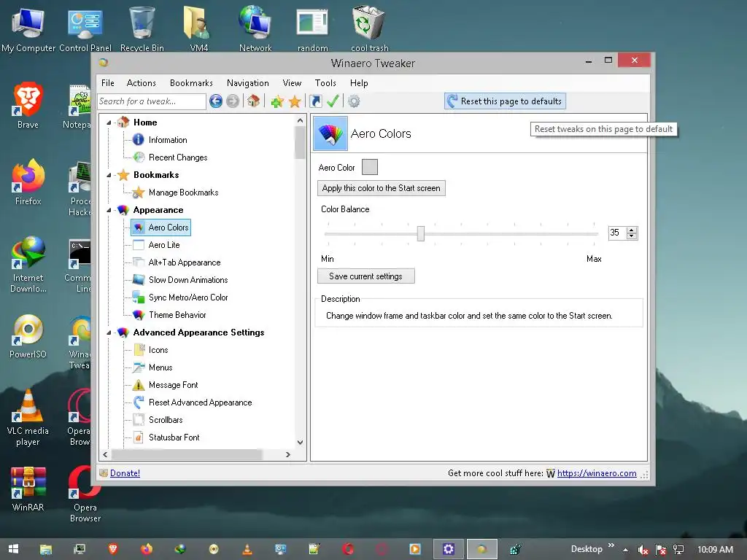Image resolution: width=747 pixels, height=560 pixels.
Task: Open the Windows Start button on the taskbar
Action: pyautogui.click(x=13, y=549)
